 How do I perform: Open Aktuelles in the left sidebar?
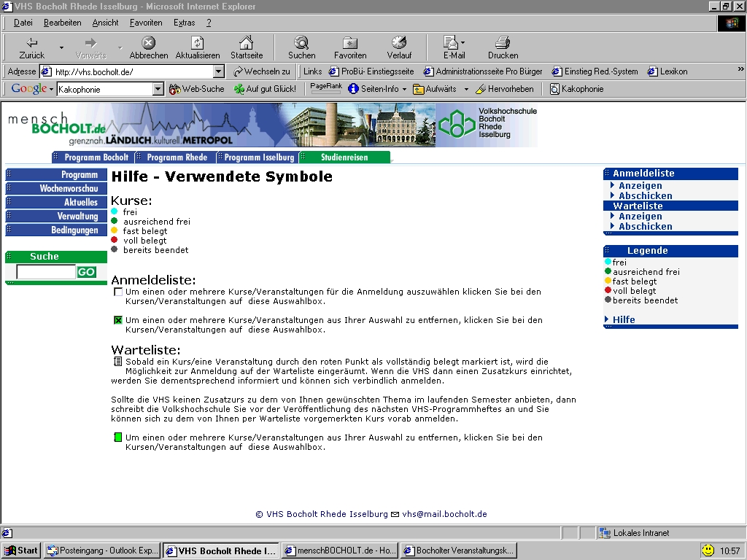coord(56,202)
